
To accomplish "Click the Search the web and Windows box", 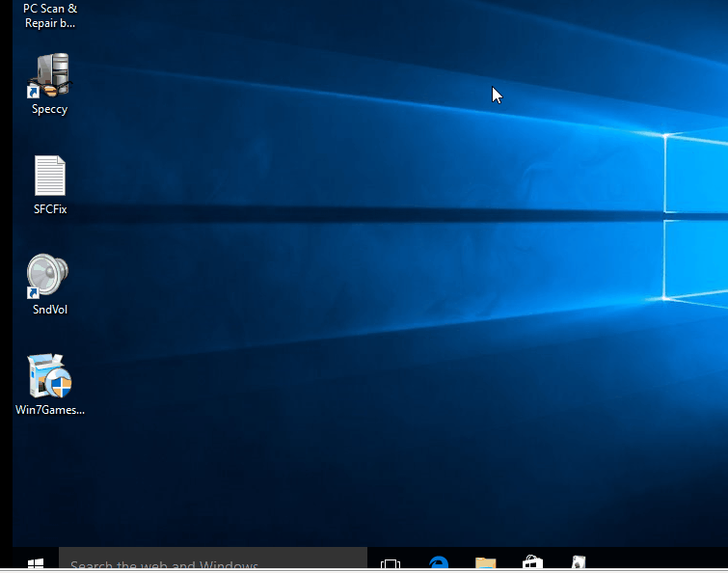I will pyautogui.click(x=213, y=559).
